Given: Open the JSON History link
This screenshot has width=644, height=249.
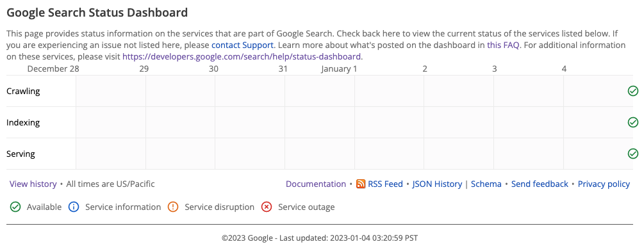Looking at the screenshot, I should pos(437,184).
